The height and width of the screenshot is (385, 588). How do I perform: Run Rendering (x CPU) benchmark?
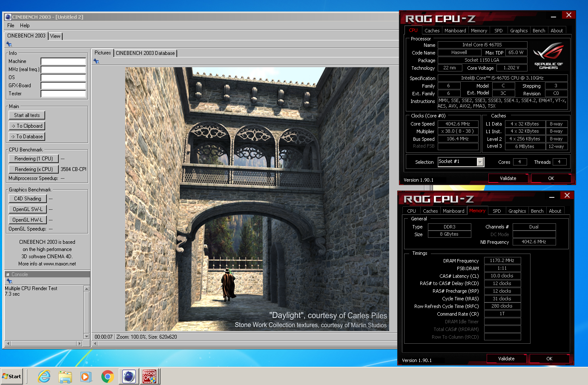pyautogui.click(x=34, y=169)
